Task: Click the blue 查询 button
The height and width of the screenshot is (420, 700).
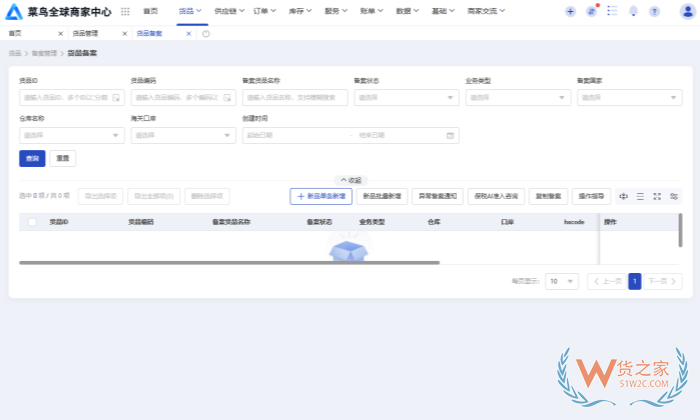Action: coord(32,158)
